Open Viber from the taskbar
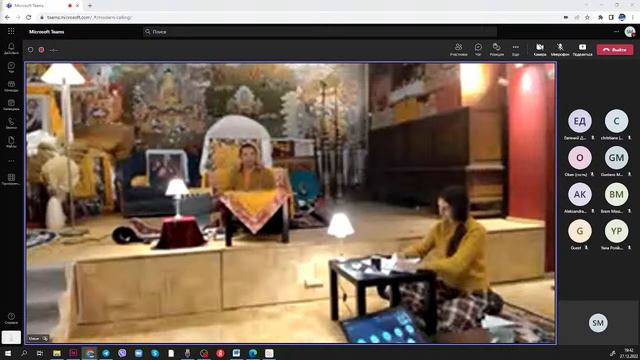This screenshot has width=640, height=360. pos(122,353)
